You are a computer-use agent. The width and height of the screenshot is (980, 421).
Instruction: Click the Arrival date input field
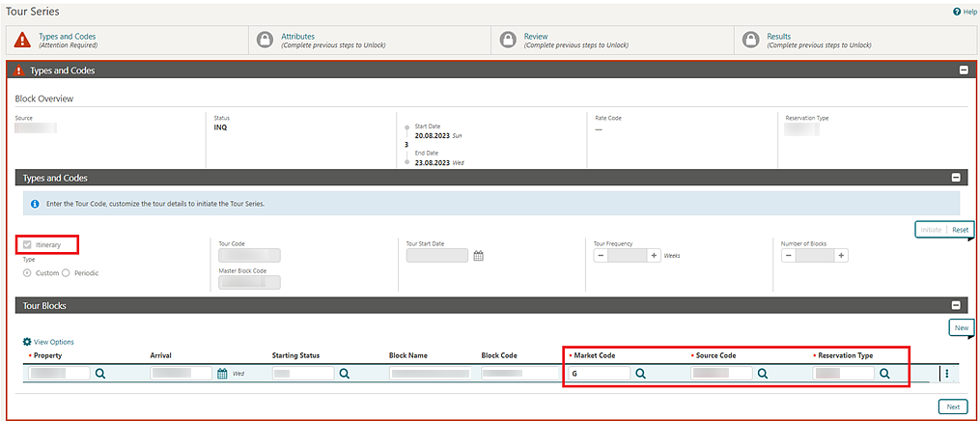tap(182, 374)
